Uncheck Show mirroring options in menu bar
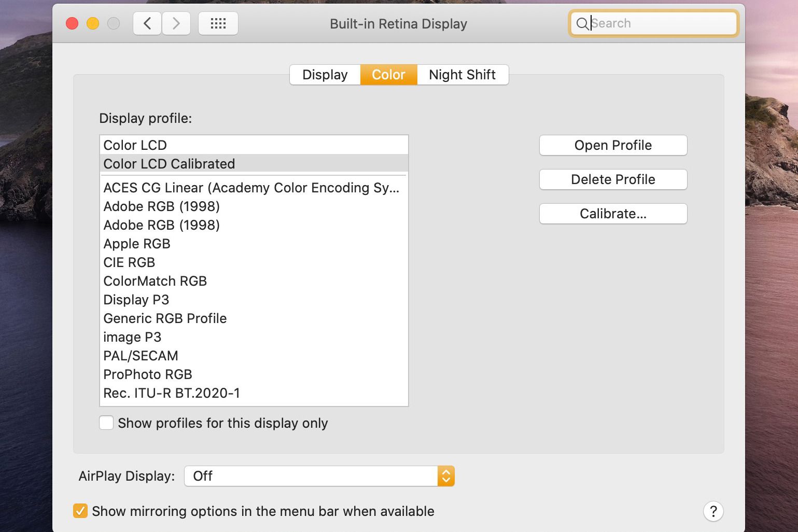Viewport: 798px width, 532px height. point(80,511)
